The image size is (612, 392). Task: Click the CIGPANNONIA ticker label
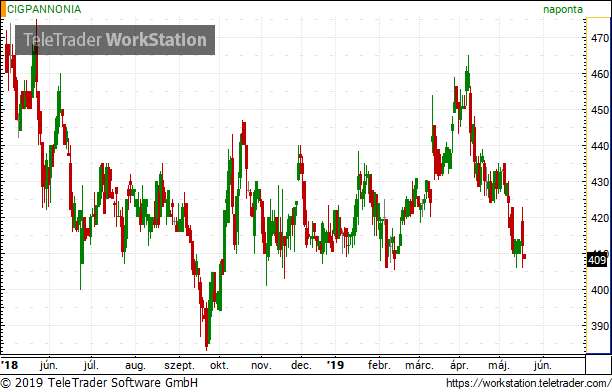pyautogui.click(x=44, y=9)
